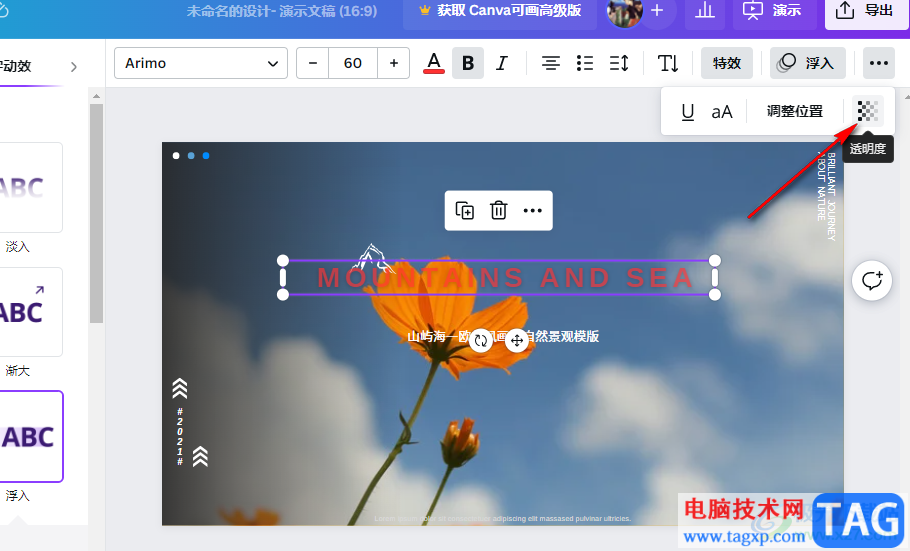Screen dimensions: 910x551
Task: Select the Lorem ipsum footer text
Action: [503, 518]
